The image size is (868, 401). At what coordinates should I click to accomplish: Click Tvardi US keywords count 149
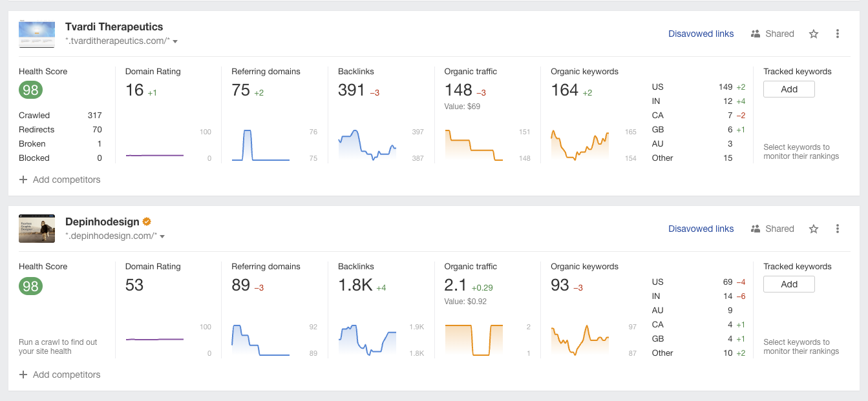point(725,87)
